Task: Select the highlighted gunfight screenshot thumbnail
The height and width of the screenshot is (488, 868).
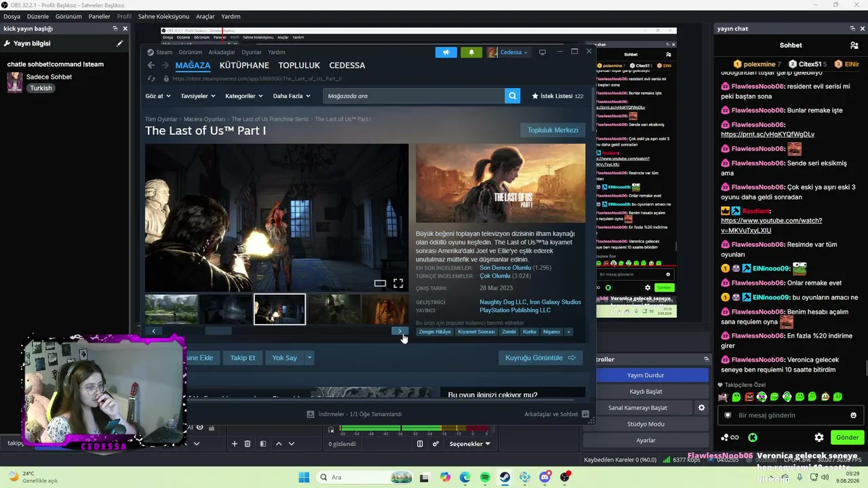Action: pyautogui.click(x=279, y=309)
